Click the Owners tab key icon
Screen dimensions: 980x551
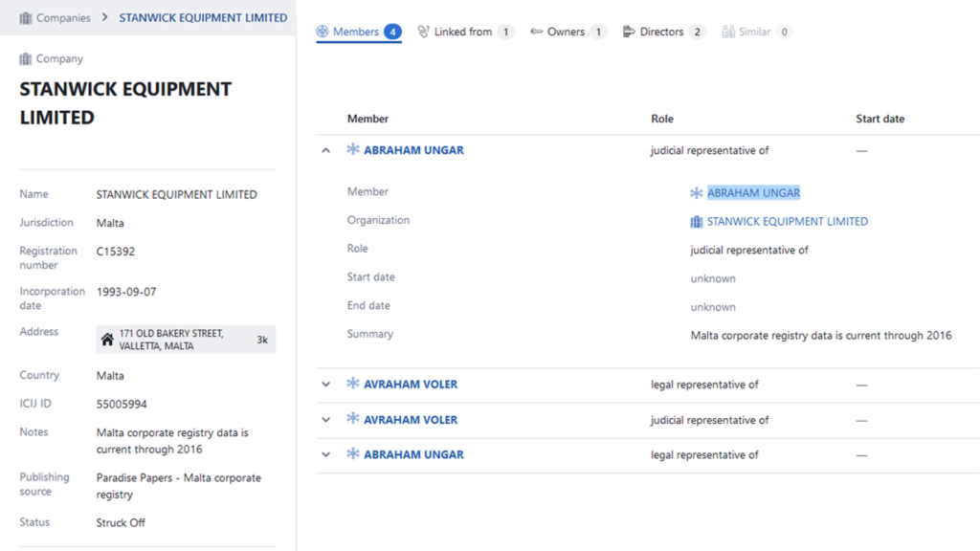coord(536,32)
